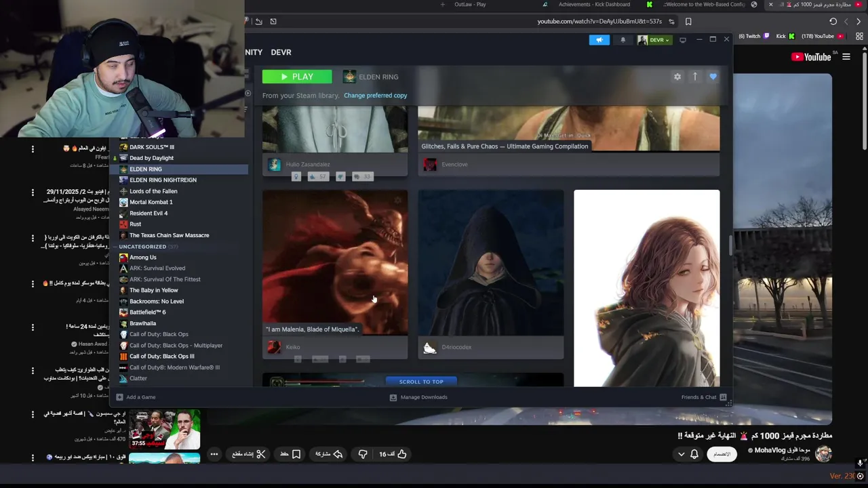Click author name Hulio Zasandalez

(308, 165)
